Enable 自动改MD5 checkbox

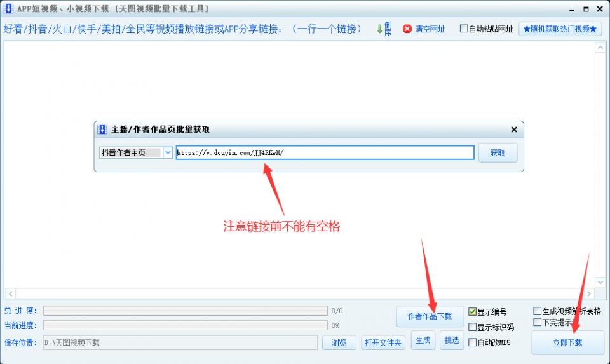(472, 342)
